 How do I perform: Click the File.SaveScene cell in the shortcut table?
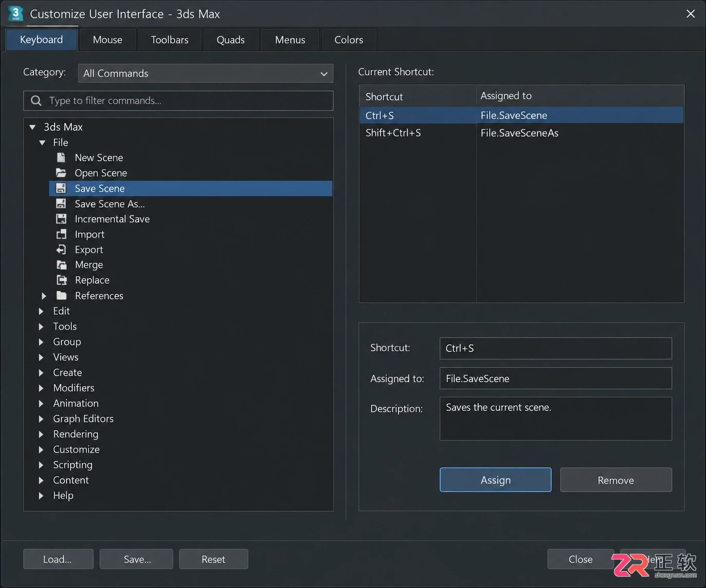click(581, 116)
